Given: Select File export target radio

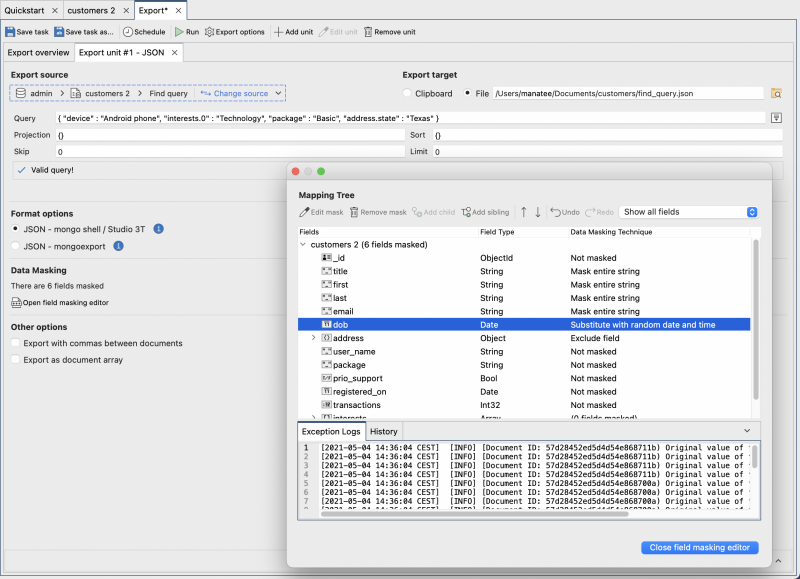Looking at the screenshot, I should tap(467, 93).
